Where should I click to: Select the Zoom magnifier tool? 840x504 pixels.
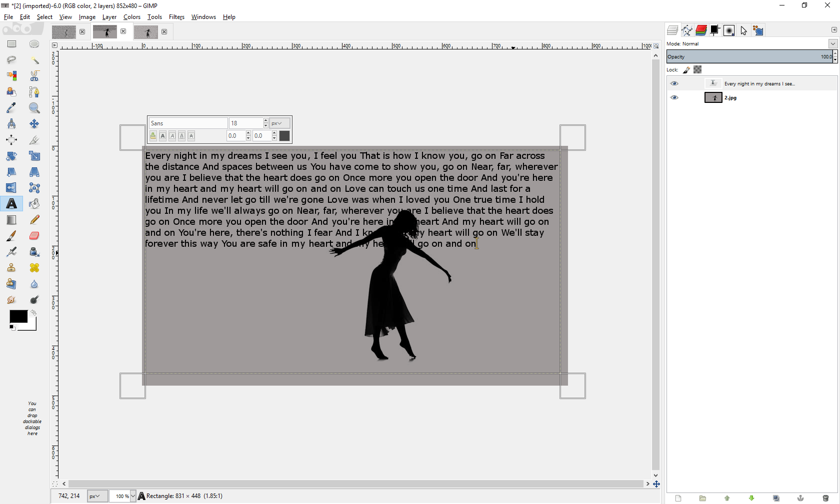coord(34,108)
